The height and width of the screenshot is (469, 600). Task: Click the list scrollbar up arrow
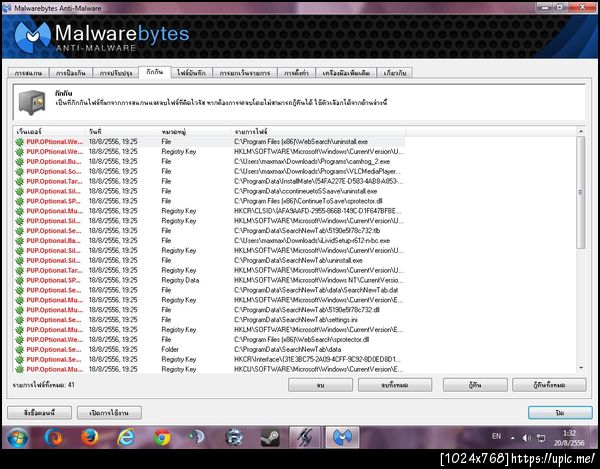click(581, 131)
